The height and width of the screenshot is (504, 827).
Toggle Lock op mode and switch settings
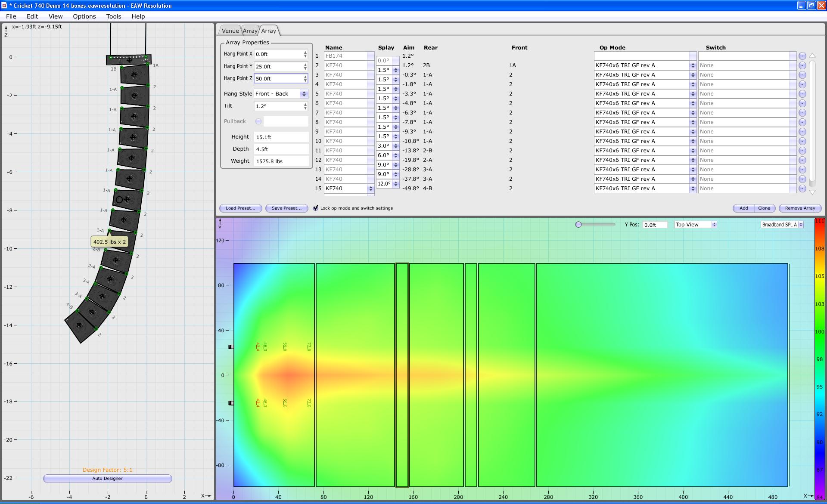pyautogui.click(x=316, y=208)
